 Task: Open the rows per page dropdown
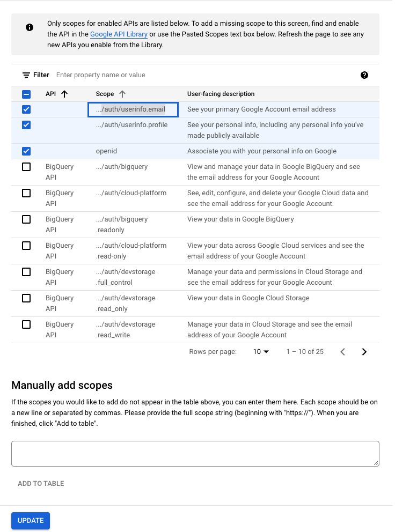(x=260, y=351)
